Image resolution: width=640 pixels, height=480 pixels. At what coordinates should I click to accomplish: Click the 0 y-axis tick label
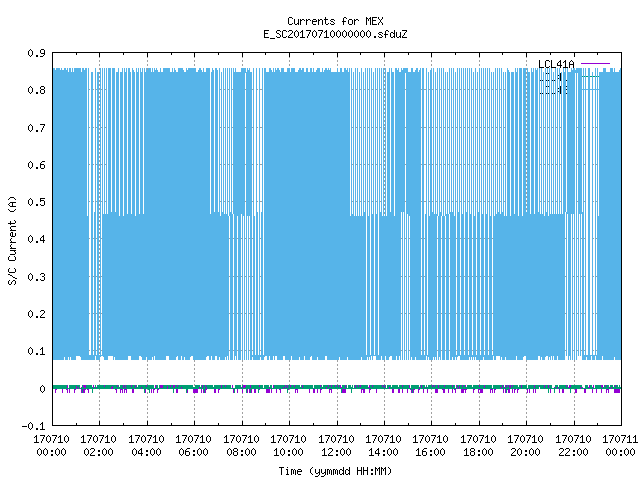(42, 389)
